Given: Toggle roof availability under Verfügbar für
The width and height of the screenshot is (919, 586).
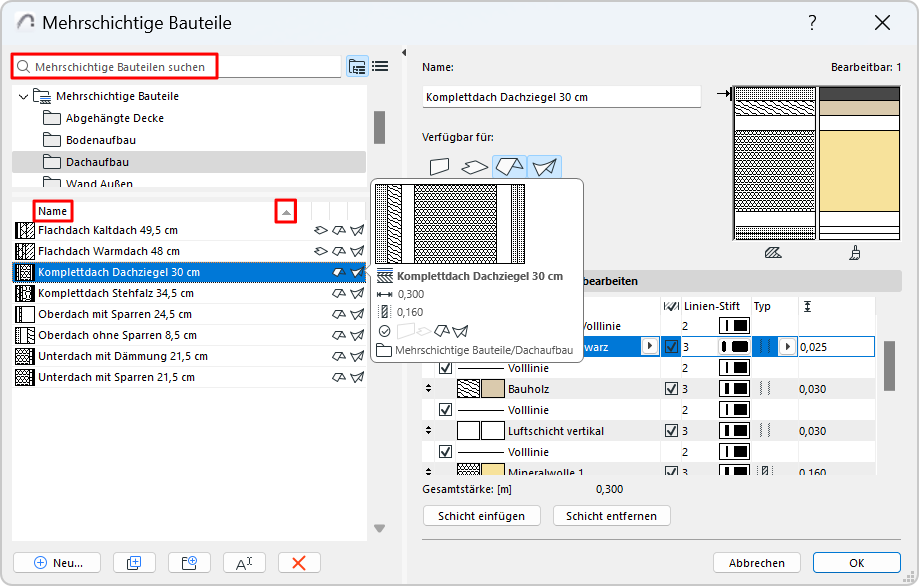Looking at the screenshot, I should click(x=510, y=167).
